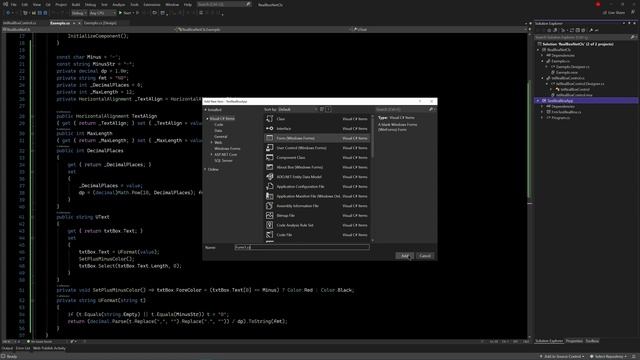
Task: Click Solution Explorer search icon
Action: click(633, 37)
